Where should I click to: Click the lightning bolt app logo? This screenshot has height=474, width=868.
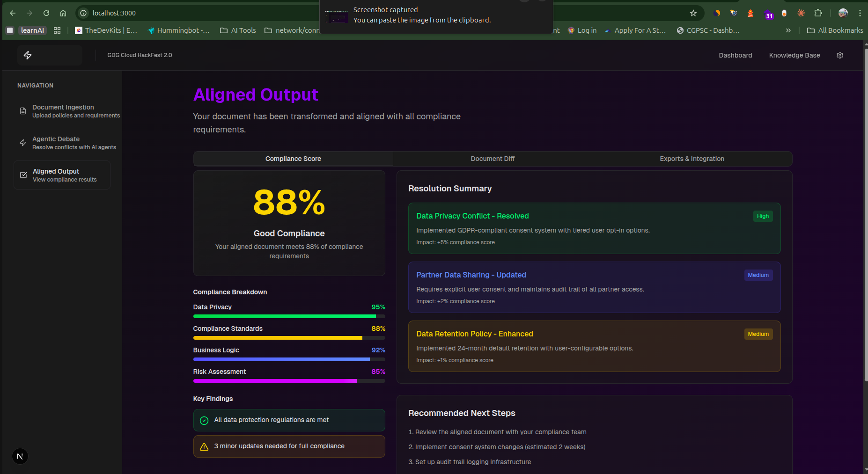[x=28, y=55]
